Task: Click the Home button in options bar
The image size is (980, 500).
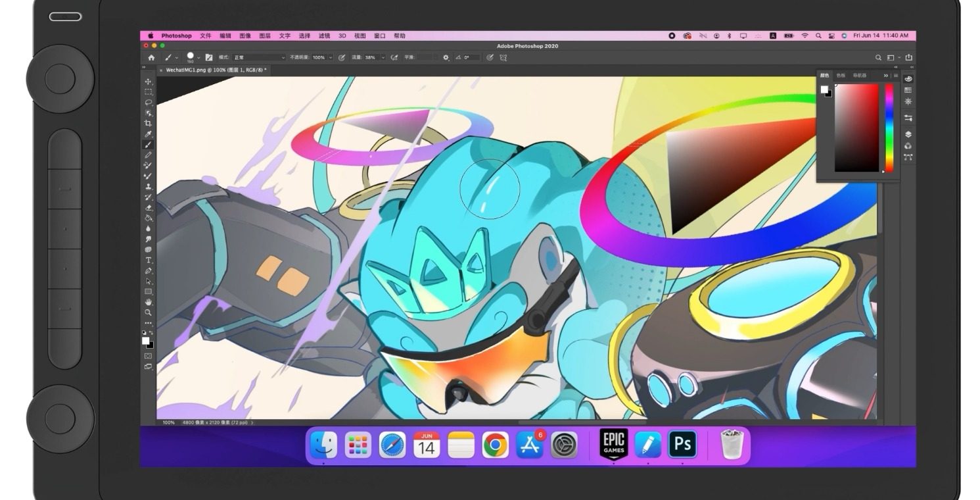Action: coord(151,58)
